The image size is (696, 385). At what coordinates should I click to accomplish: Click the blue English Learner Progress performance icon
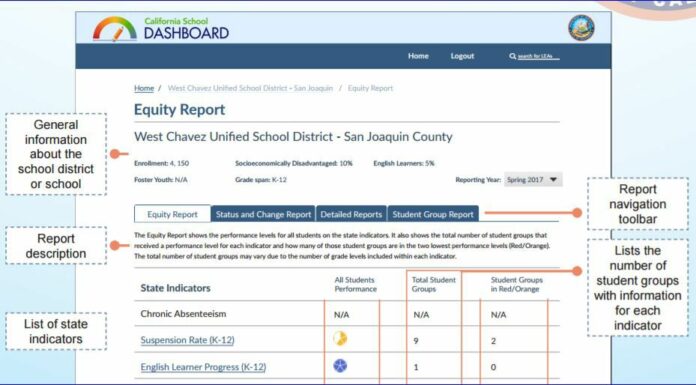pos(340,366)
